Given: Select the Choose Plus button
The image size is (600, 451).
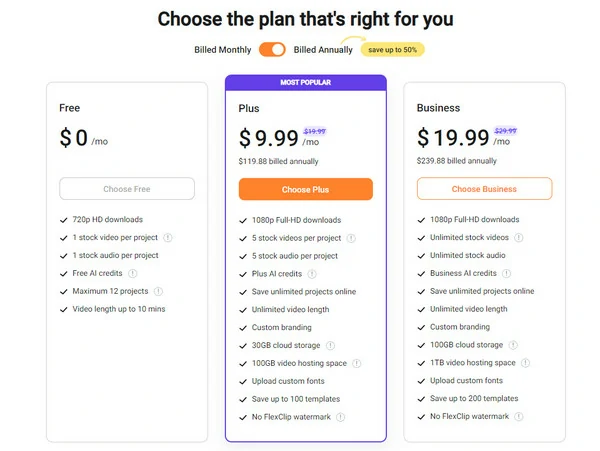Looking at the screenshot, I should pyautogui.click(x=306, y=189).
